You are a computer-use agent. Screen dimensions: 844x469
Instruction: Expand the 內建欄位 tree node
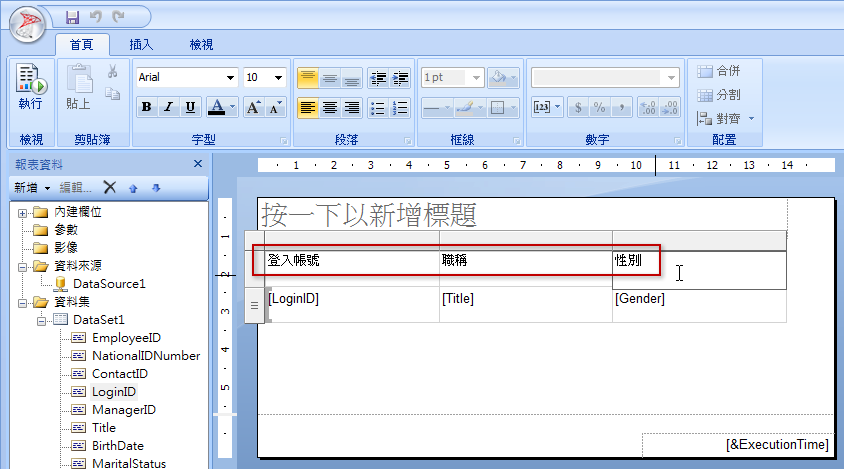(22, 213)
